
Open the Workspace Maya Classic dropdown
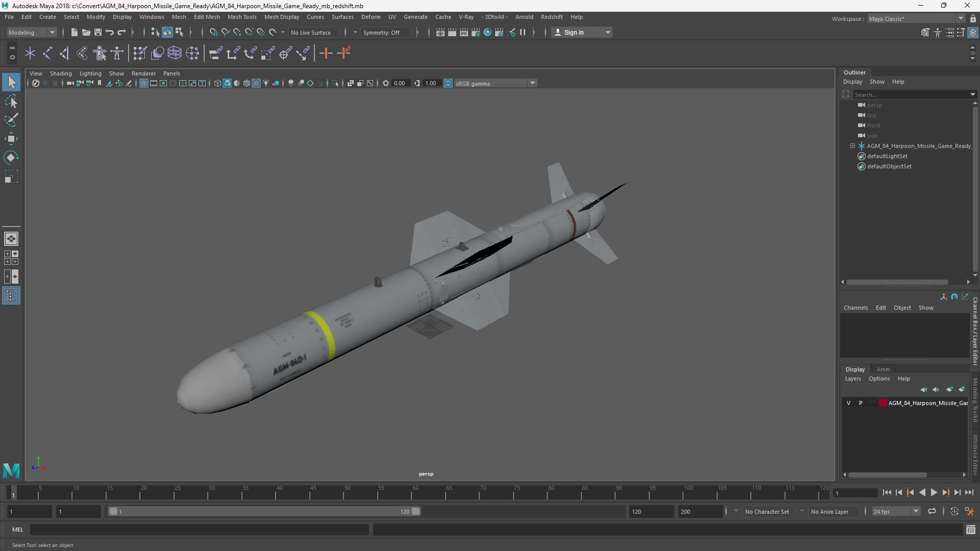click(916, 18)
